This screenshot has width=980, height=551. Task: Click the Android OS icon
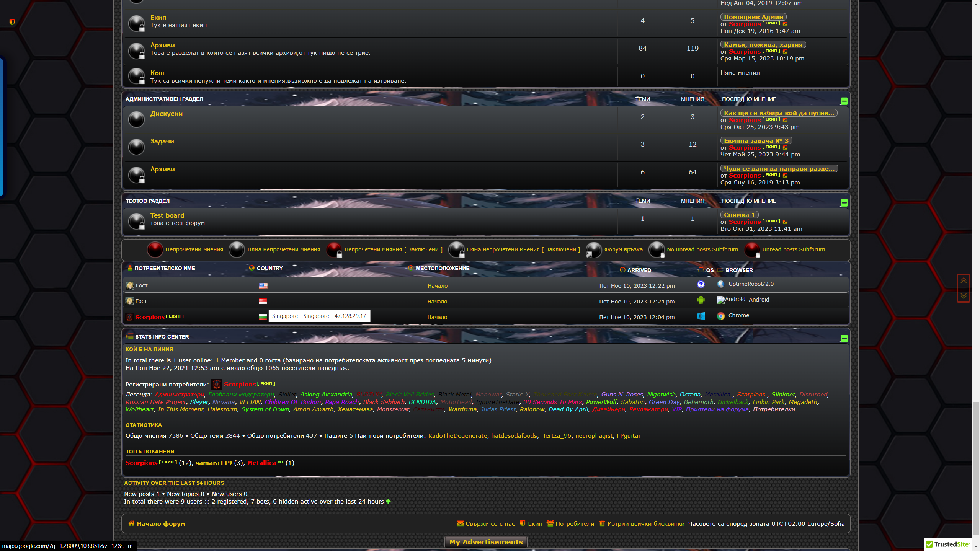701,300
